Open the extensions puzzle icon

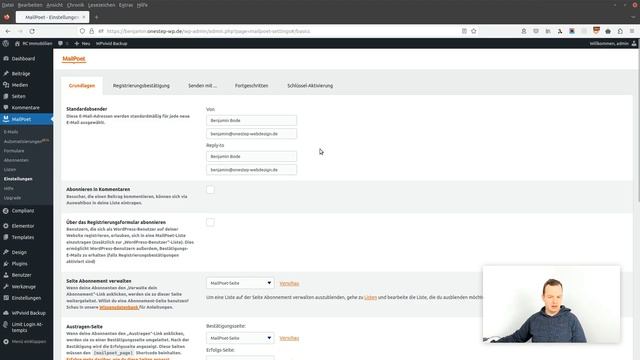620,31
